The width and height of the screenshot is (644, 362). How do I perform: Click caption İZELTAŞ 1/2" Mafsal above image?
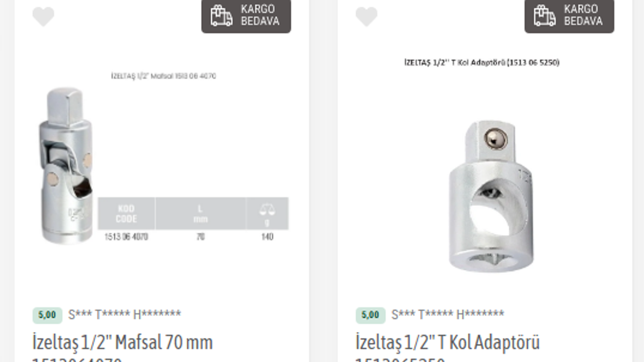[x=164, y=76]
